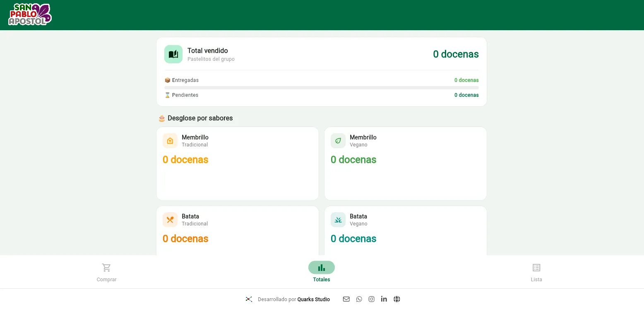Open the email contact icon in footer

(346, 299)
